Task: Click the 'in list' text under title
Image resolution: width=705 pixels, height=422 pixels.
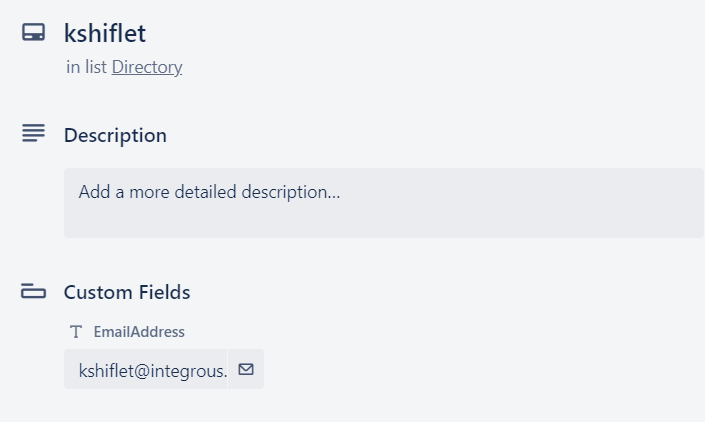Action: pos(86,67)
